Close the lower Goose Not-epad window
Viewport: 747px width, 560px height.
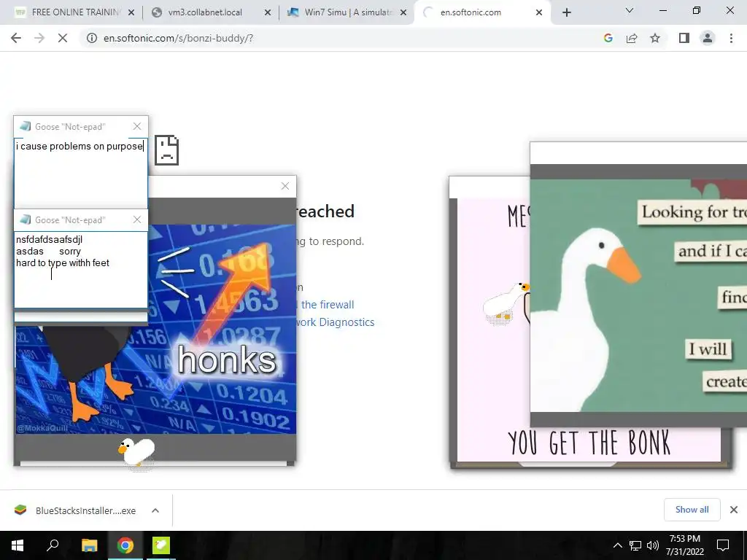click(137, 219)
